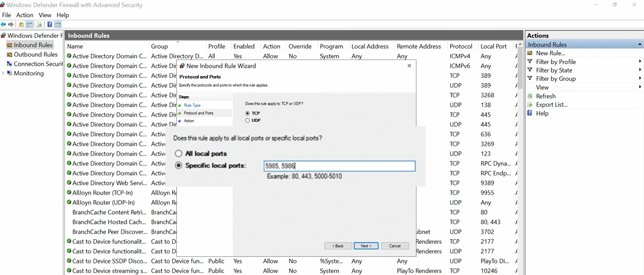Viewport: 644px width, 275px height.
Task: Click the Up one level folder icon
Action: pos(21,25)
